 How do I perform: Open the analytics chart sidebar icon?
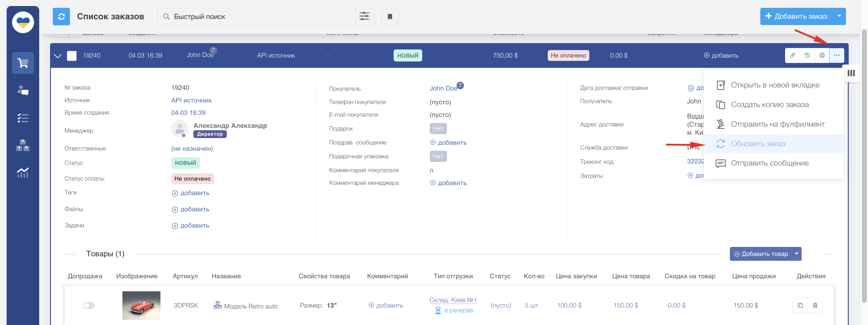23,173
